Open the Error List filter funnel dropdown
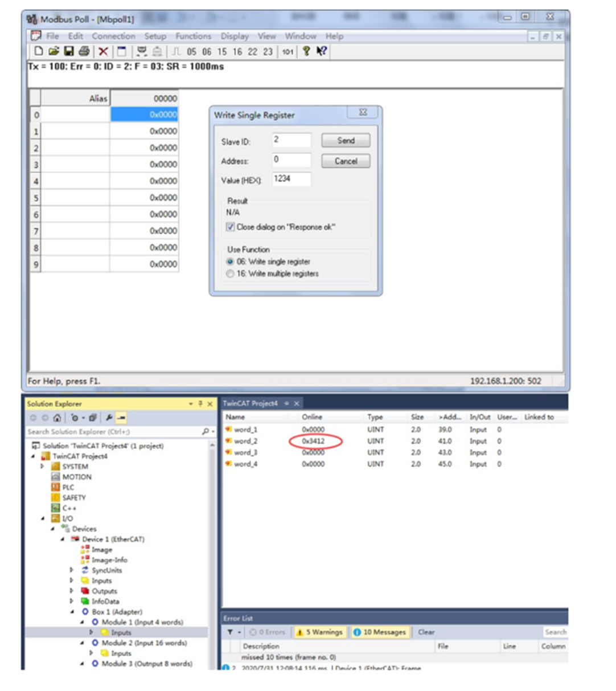 (x=233, y=632)
